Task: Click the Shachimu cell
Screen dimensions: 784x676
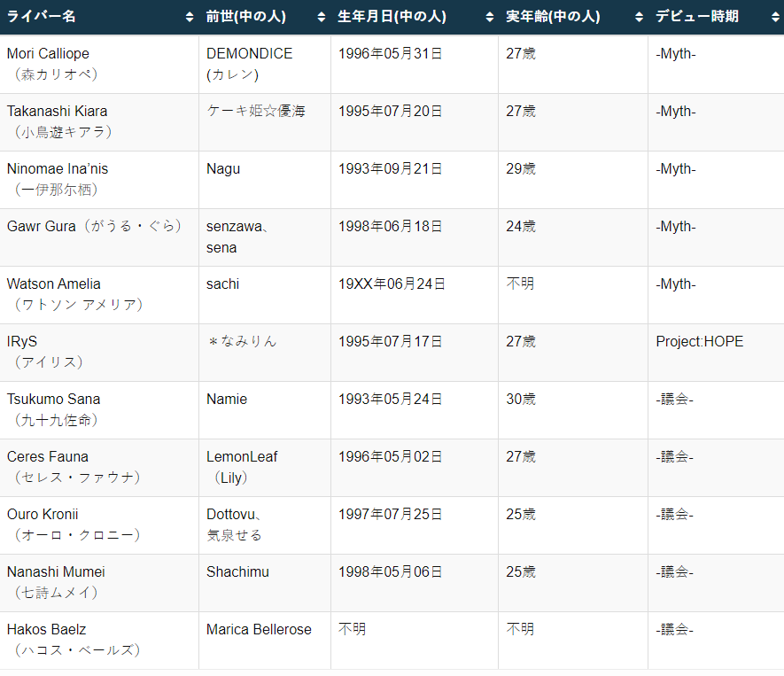Action: (x=265, y=582)
